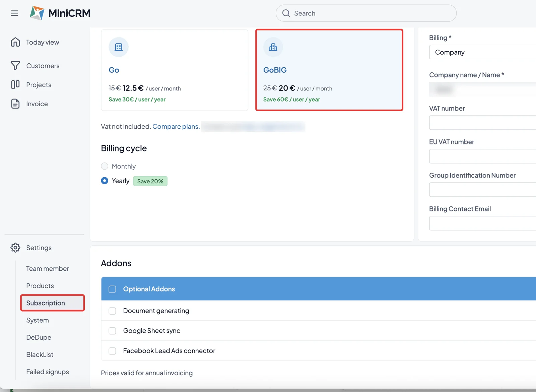Click Save 60€ / user / year text
Viewport: 536px width, 392px height.
coord(291,100)
